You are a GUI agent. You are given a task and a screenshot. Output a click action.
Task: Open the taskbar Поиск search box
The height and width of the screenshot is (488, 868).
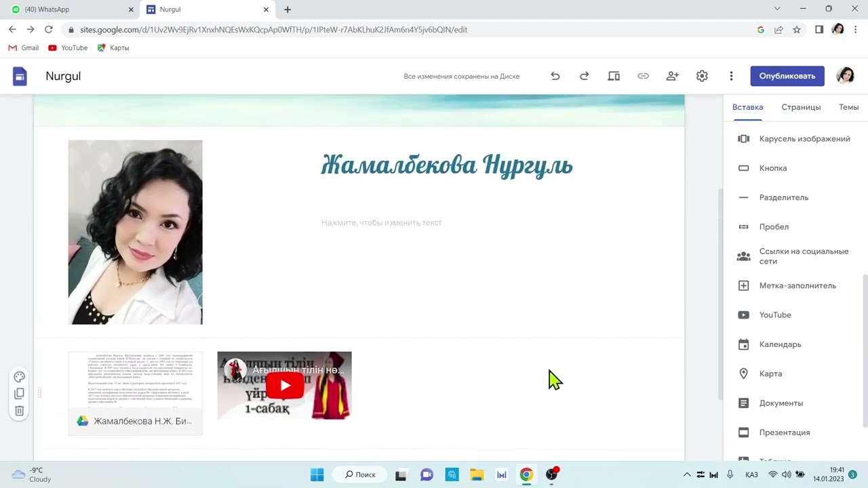point(359,475)
